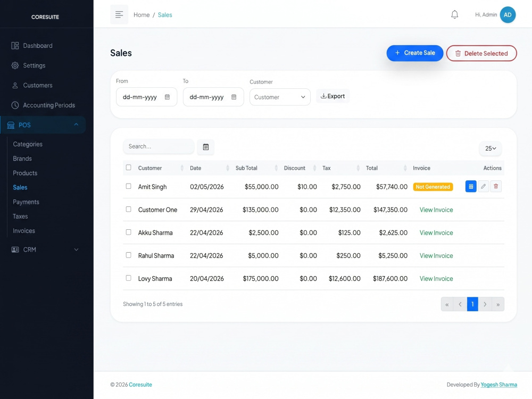The image size is (532, 399).
Task: Expand the CRM menu chevron
Action: pyautogui.click(x=76, y=250)
